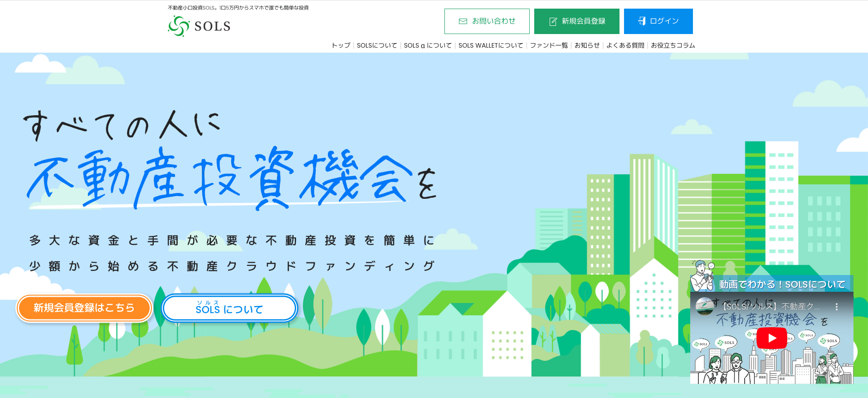This screenshot has height=398, width=868.
Task: Click the envelope icon on お問い合わせ button
Action: point(463,21)
